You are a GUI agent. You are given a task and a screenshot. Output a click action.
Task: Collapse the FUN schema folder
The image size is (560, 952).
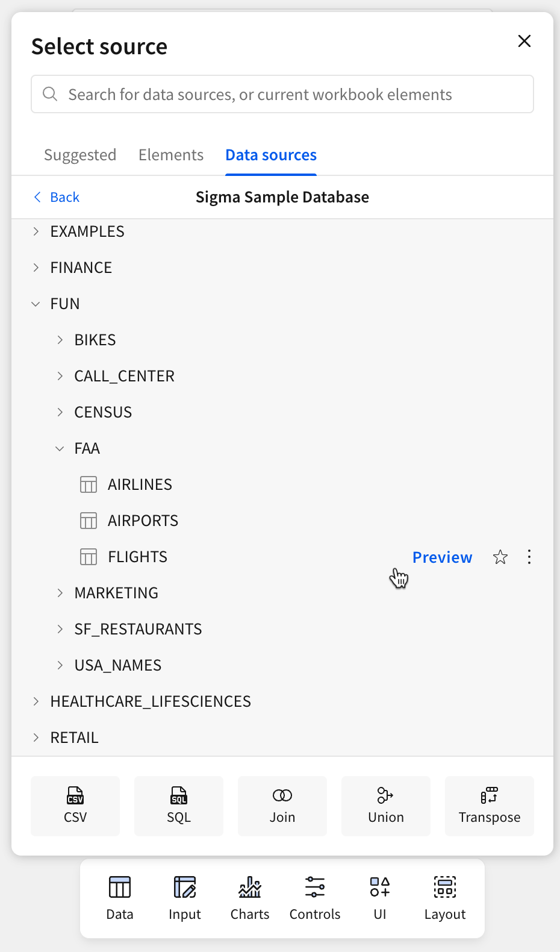(x=36, y=304)
